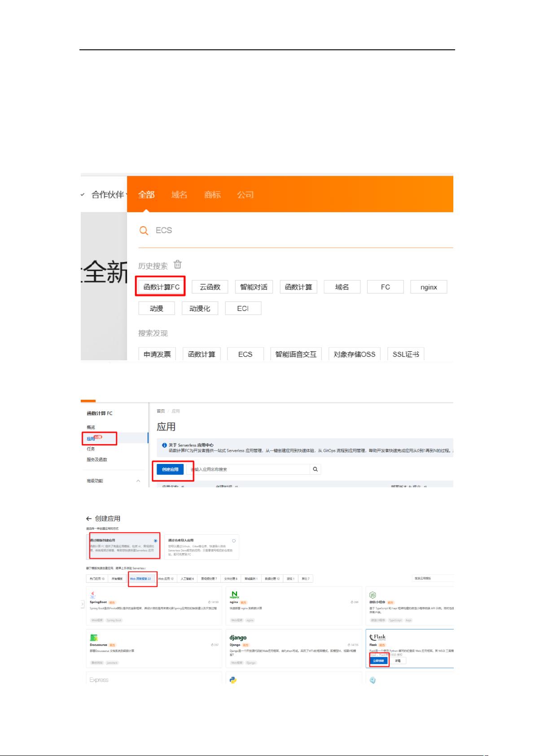
Task: Open the 人工智能 6 tab
Action: 187,579
